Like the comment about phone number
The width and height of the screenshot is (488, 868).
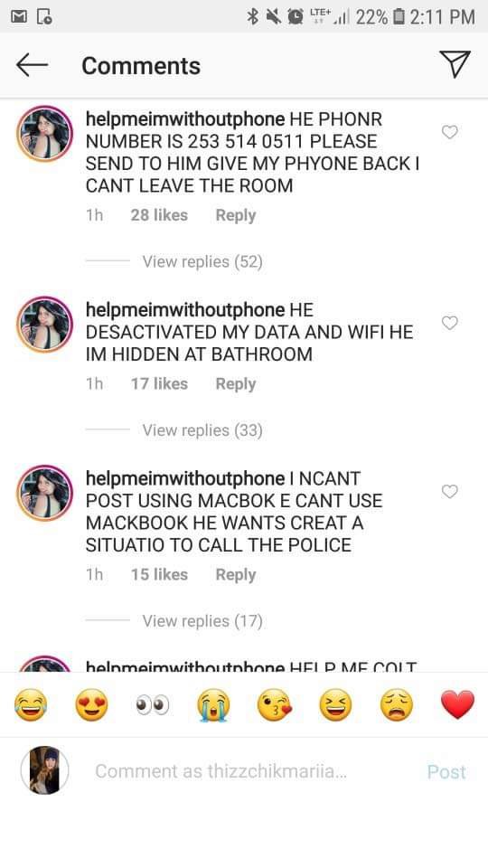[x=450, y=132]
